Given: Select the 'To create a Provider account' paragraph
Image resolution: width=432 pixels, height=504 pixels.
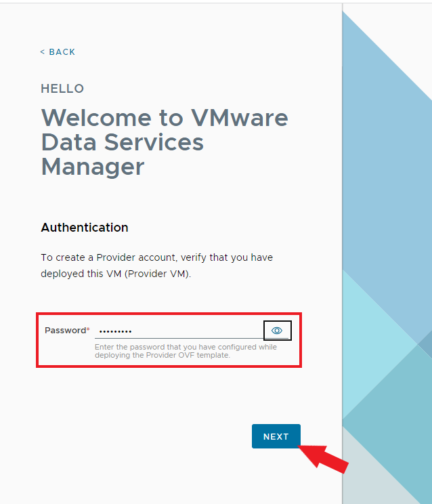Looking at the screenshot, I should coord(156,266).
